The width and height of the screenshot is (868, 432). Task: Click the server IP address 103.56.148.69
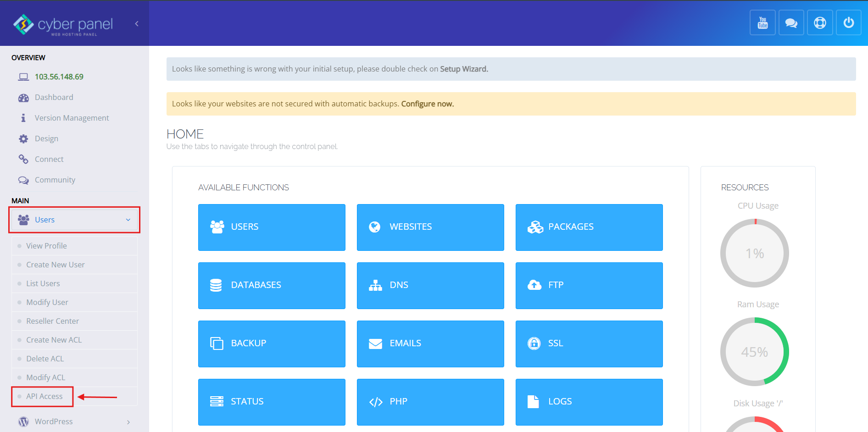pyautogui.click(x=59, y=77)
